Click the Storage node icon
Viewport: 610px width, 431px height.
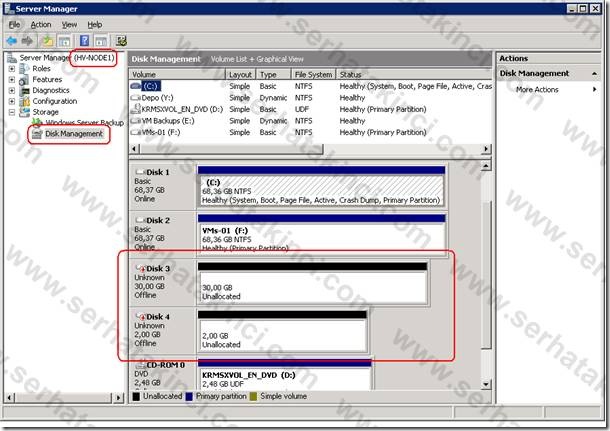click(24, 112)
